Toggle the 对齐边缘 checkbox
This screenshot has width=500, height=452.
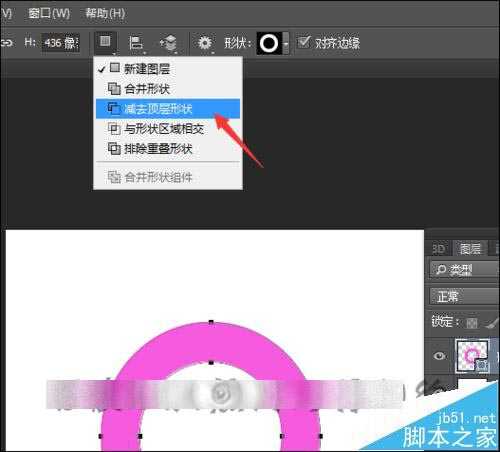303,42
